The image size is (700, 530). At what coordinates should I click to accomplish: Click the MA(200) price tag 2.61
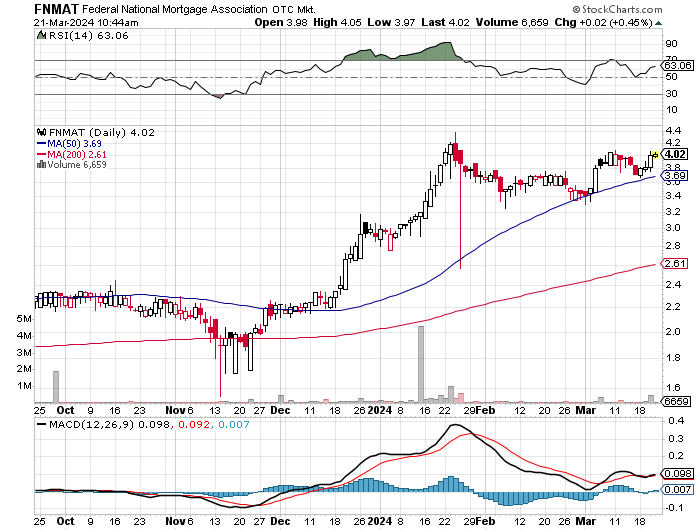675,263
